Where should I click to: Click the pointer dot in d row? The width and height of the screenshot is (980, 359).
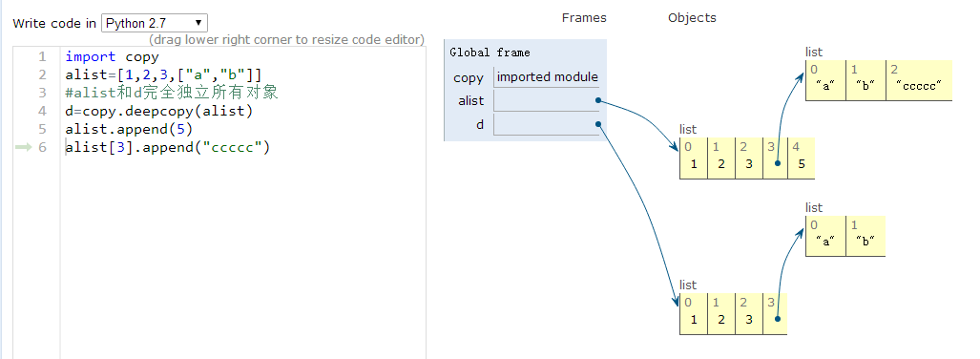(598, 124)
